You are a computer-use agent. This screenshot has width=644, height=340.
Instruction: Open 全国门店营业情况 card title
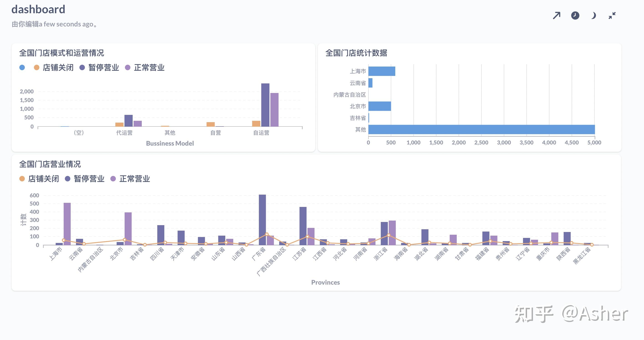pyautogui.click(x=50, y=164)
